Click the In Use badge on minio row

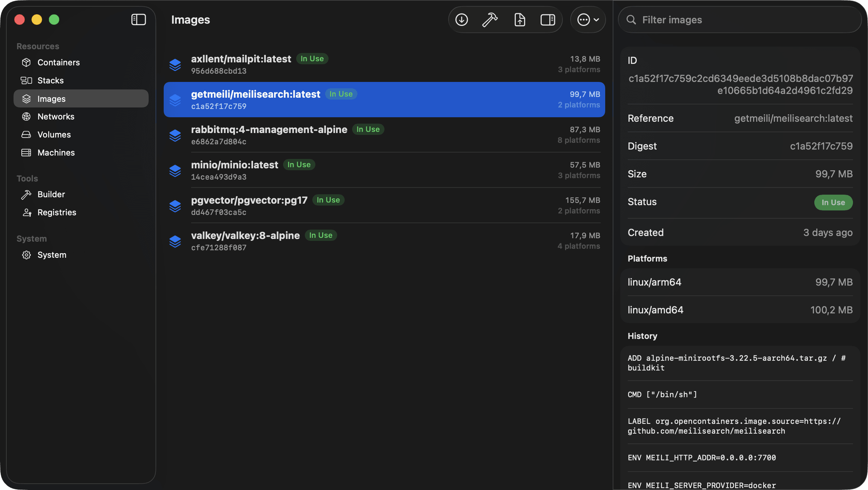(x=299, y=165)
